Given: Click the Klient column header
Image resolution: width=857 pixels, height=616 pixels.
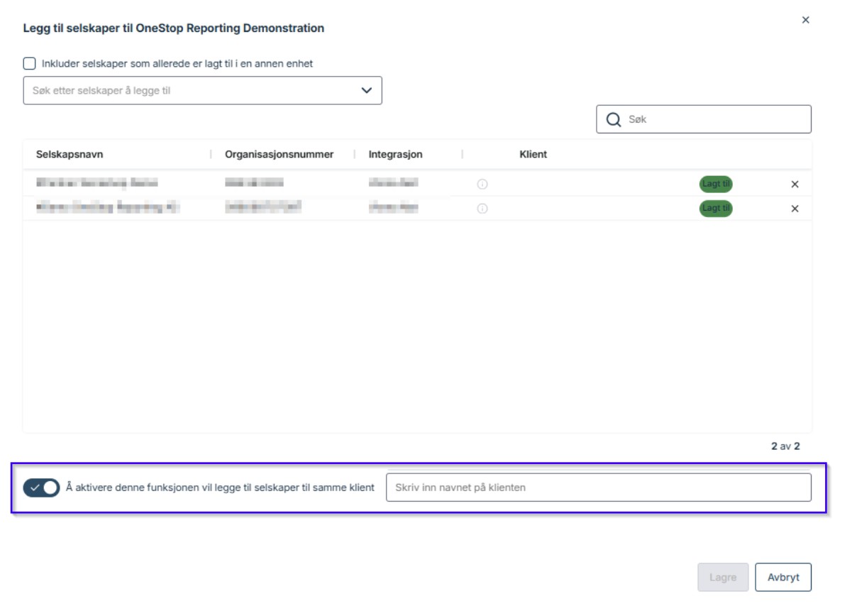Looking at the screenshot, I should tap(533, 155).
